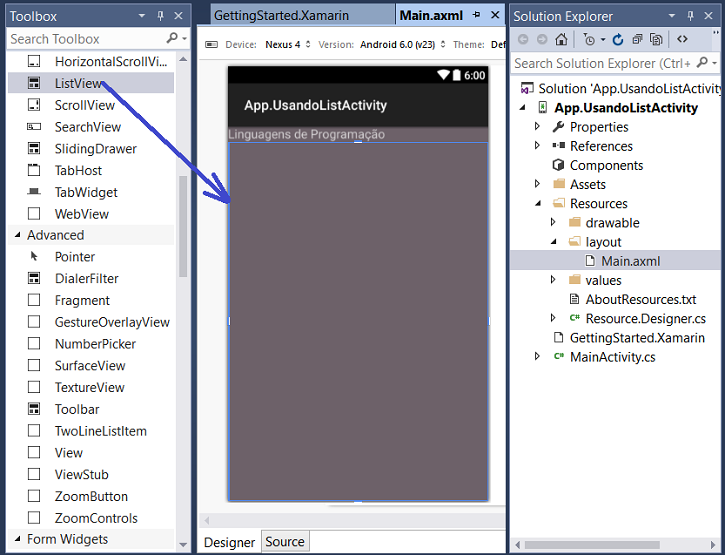This screenshot has height=555, width=725.
Task: Open the Android 6.0 version dropdown
Action: [x=403, y=44]
